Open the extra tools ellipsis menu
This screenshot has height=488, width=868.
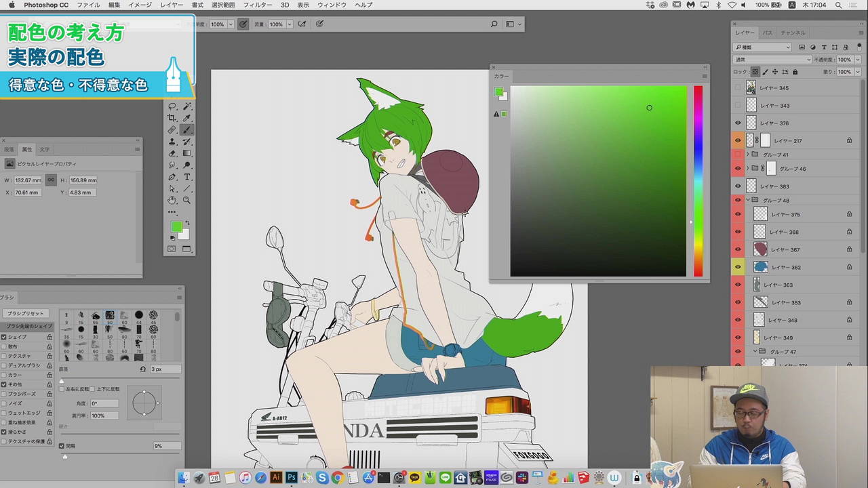point(172,212)
